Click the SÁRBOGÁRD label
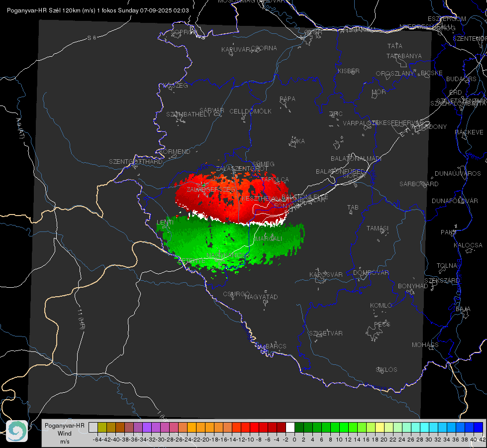487x448 pixels. (x=419, y=184)
